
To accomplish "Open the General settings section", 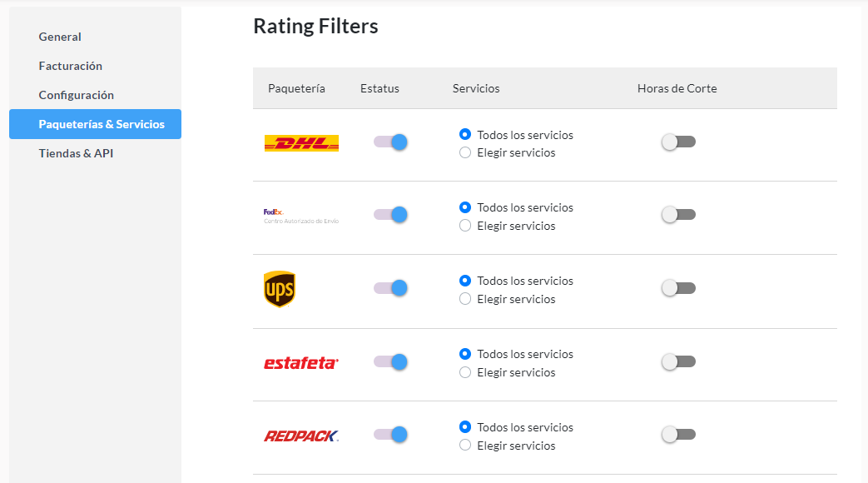I will coord(60,37).
